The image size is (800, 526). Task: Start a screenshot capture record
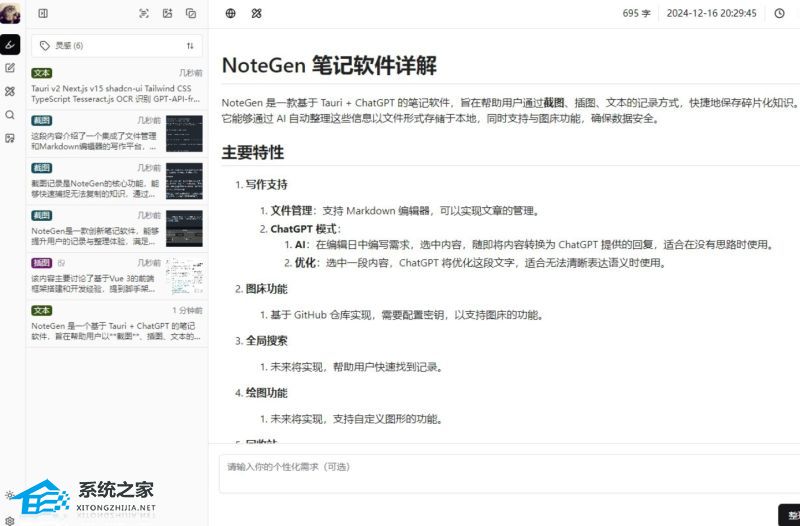tap(144, 13)
